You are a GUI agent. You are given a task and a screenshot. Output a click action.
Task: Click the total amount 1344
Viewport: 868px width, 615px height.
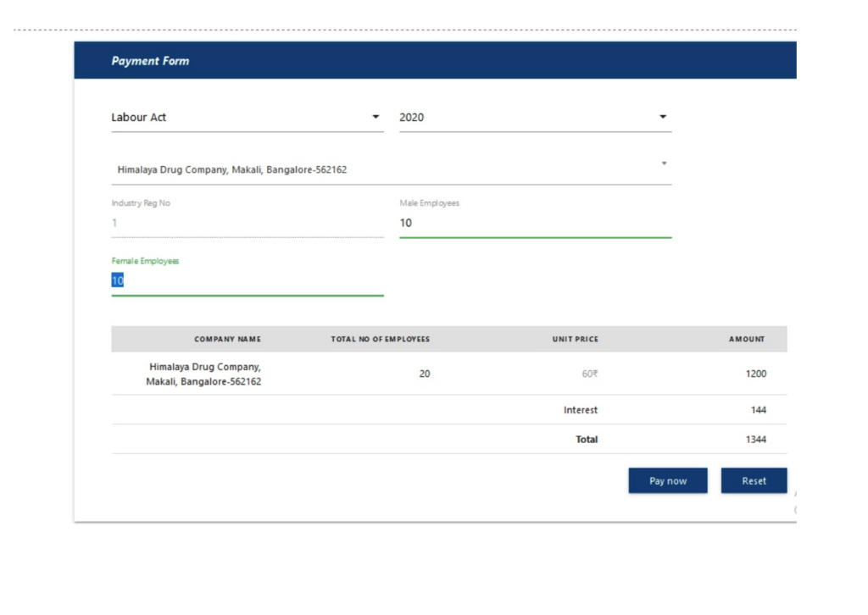pyautogui.click(x=755, y=440)
